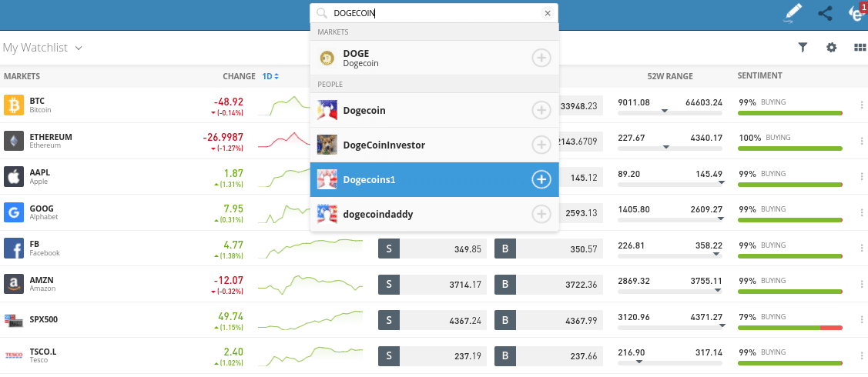Click the search magnifier icon
Screen dimensions: 868x377
[322, 13]
